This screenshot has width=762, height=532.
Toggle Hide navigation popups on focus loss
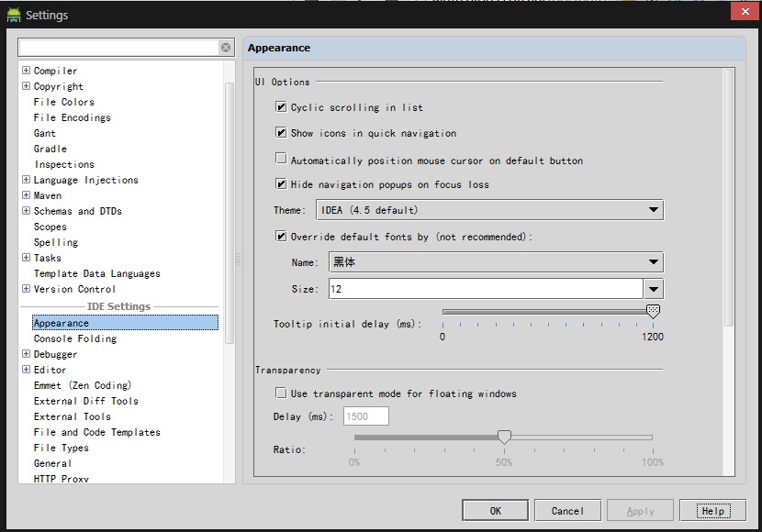[x=281, y=184]
